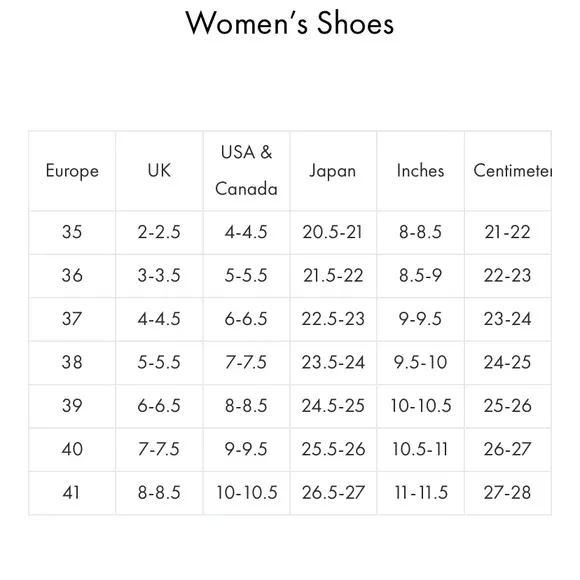This screenshot has width=580, height=580.
Task: Select the Centimeter 21-22 cell
Action: tap(508, 232)
